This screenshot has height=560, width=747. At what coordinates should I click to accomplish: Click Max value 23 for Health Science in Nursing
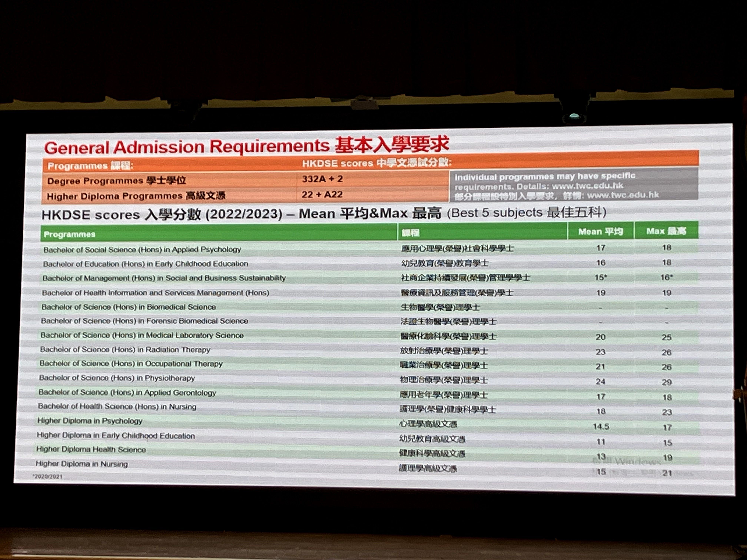click(667, 412)
